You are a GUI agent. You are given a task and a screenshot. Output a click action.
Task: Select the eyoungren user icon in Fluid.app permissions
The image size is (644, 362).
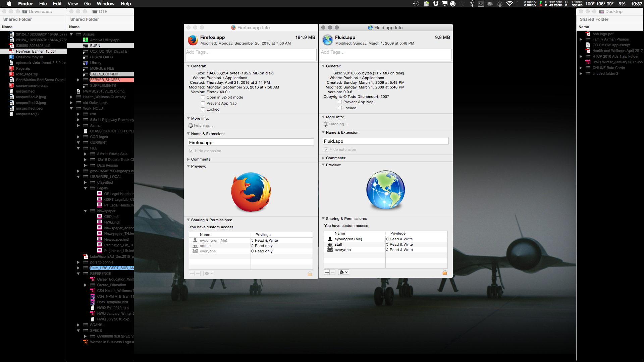(x=330, y=239)
